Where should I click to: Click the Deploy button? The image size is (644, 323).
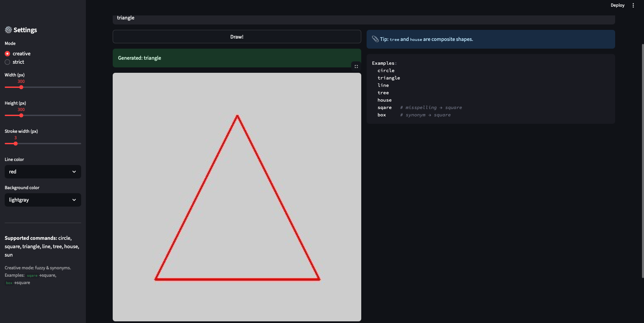(618, 5)
